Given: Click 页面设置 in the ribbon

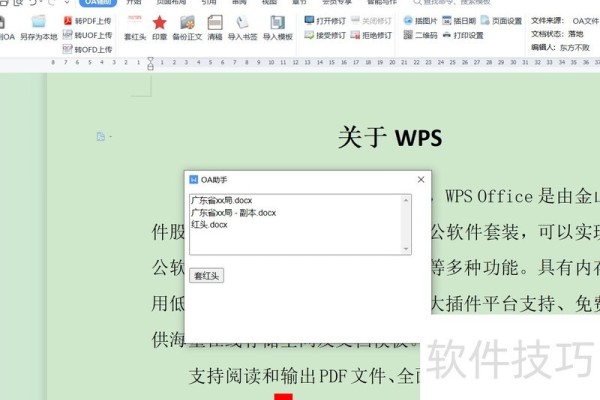Looking at the screenshot, I should [x=501, y=21].
